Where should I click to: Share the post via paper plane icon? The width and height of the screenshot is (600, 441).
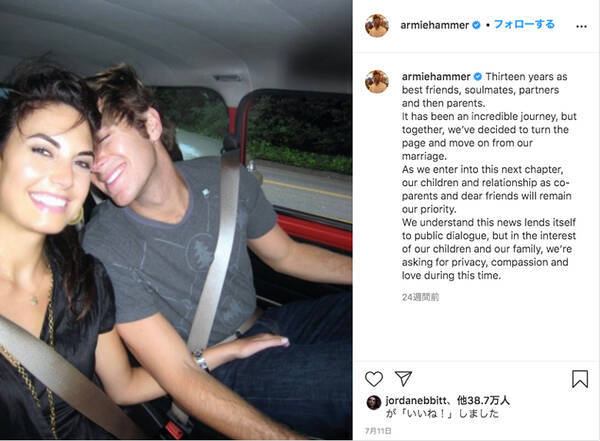[x=403, y=378]
